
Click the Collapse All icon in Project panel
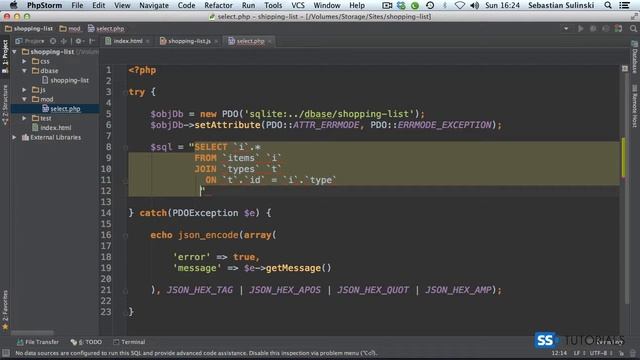pos(64,41)
